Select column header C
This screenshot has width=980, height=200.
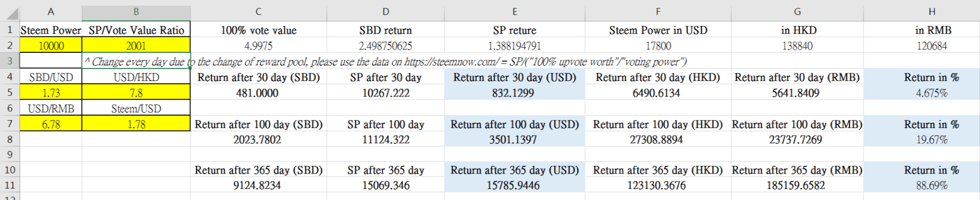click(x=258, y=12)
